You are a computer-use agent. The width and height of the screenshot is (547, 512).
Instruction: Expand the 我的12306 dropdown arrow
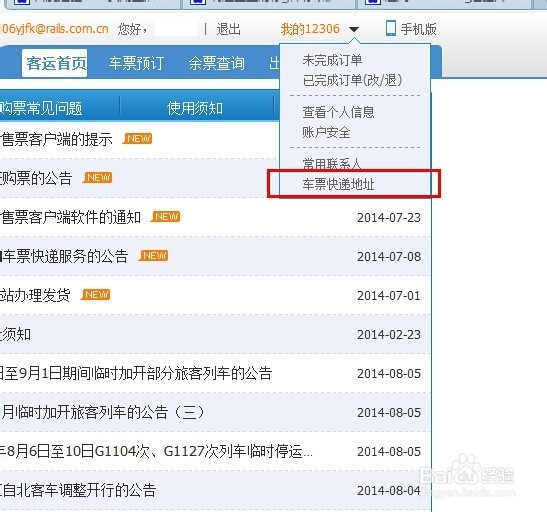tap(354, 29)
